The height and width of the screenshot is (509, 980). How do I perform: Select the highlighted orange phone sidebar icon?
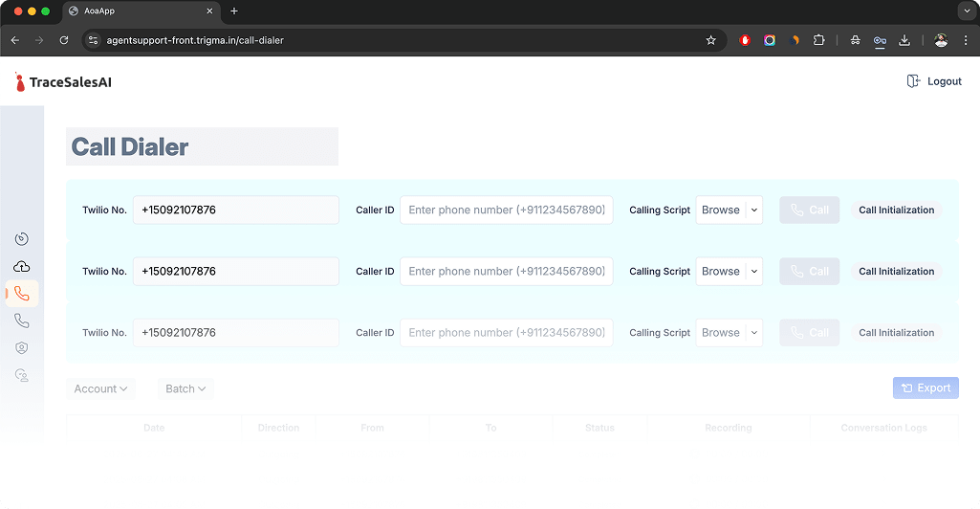pos(21,294)
